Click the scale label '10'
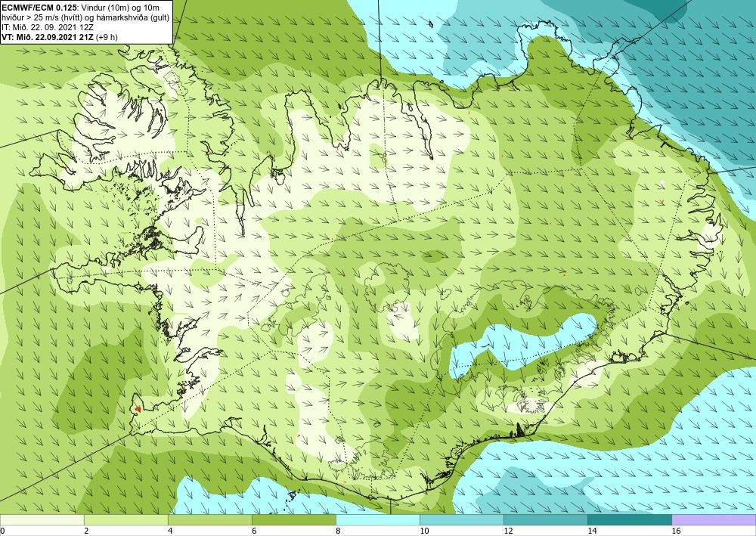Image resolution: width=756 pixels, height=536 pixels. (424, 531)
